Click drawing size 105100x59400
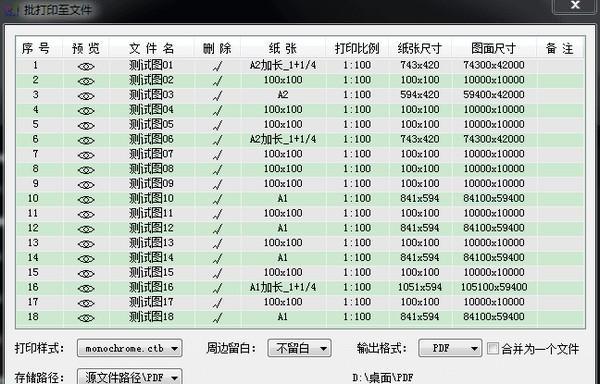600x384 pixels. 494,287
